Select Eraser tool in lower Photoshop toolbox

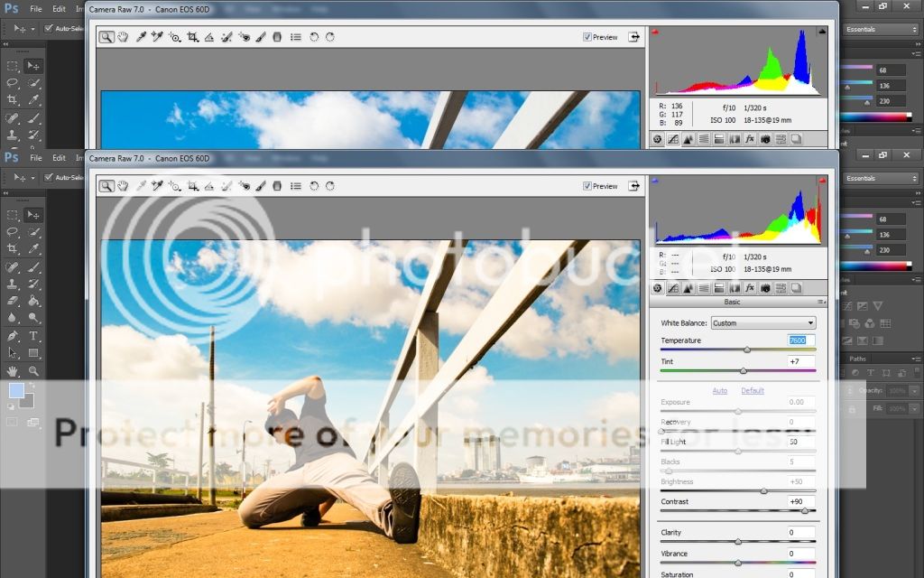[x=13, y=301]
